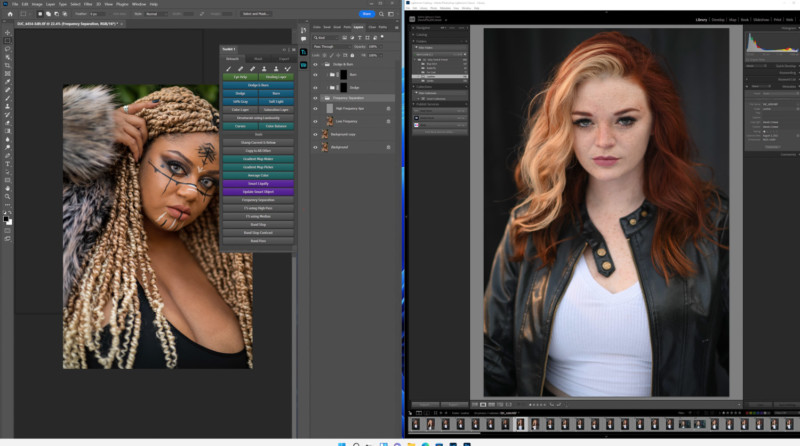
Task: Click the Frequency Separation toolkit button
Action: [x=258, y=200]
